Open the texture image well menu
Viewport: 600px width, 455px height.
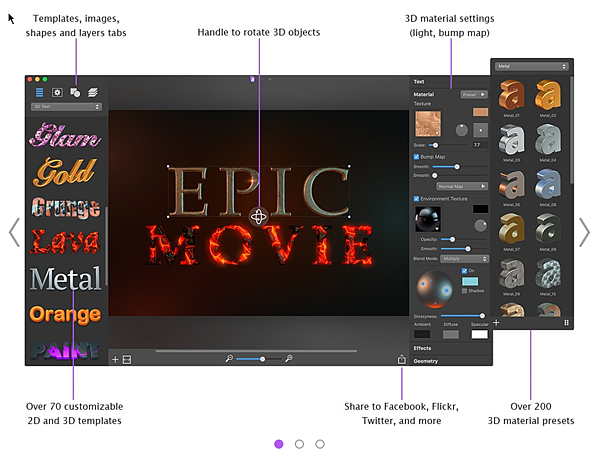click(428, 124)
